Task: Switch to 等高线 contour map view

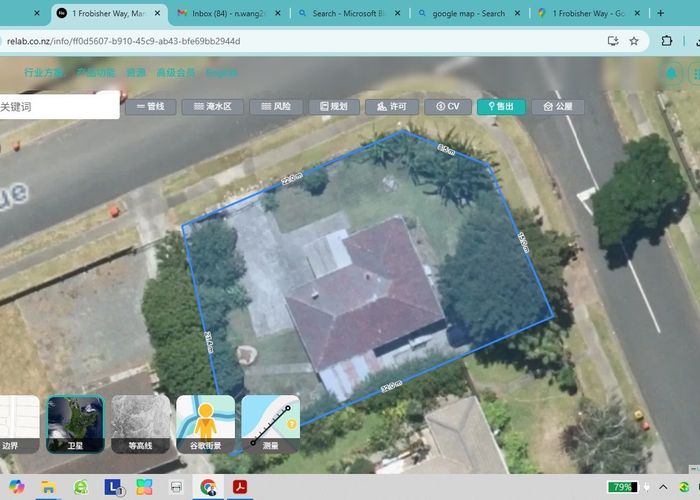Action: 139,425
